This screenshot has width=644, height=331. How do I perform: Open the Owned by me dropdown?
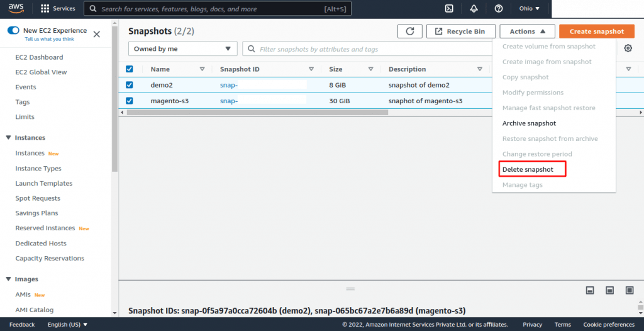pos(183,48)
